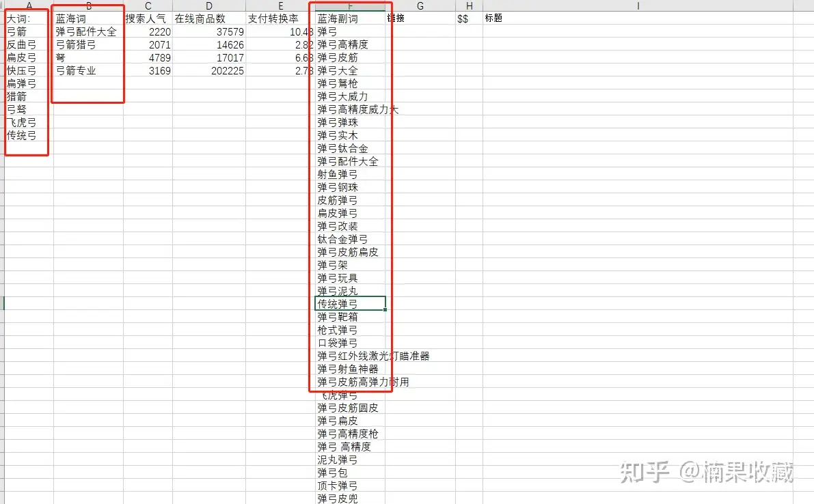The image size is (814, 504).
Task: Select column D header
Action: tap(208, 5)
